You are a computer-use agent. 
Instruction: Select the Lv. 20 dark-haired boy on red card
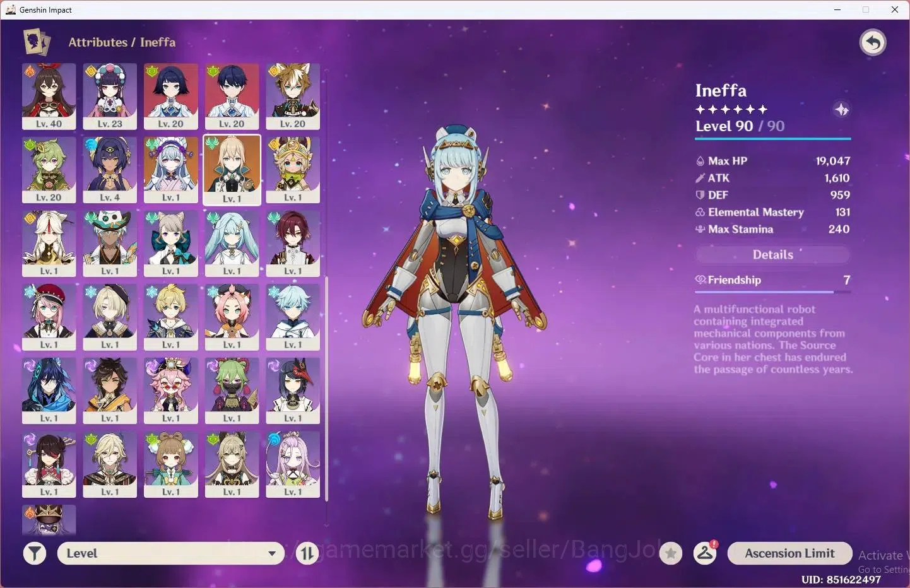point(232,97)
